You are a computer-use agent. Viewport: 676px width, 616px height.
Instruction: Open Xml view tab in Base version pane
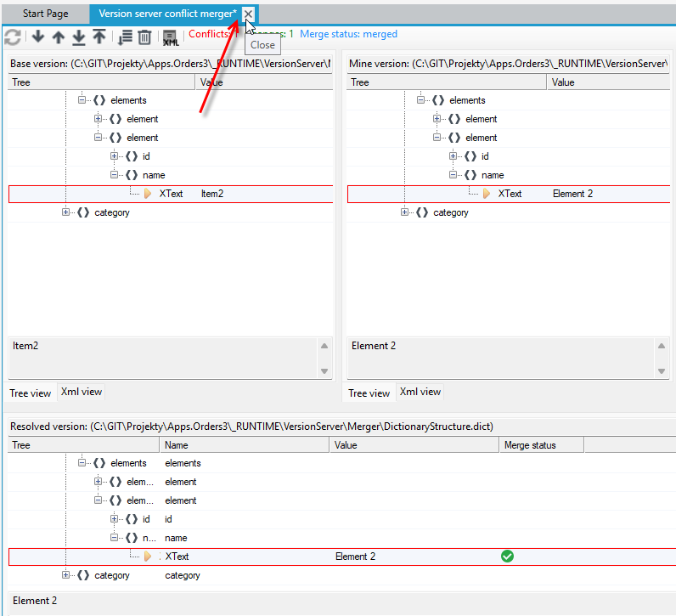pos(81,392)
